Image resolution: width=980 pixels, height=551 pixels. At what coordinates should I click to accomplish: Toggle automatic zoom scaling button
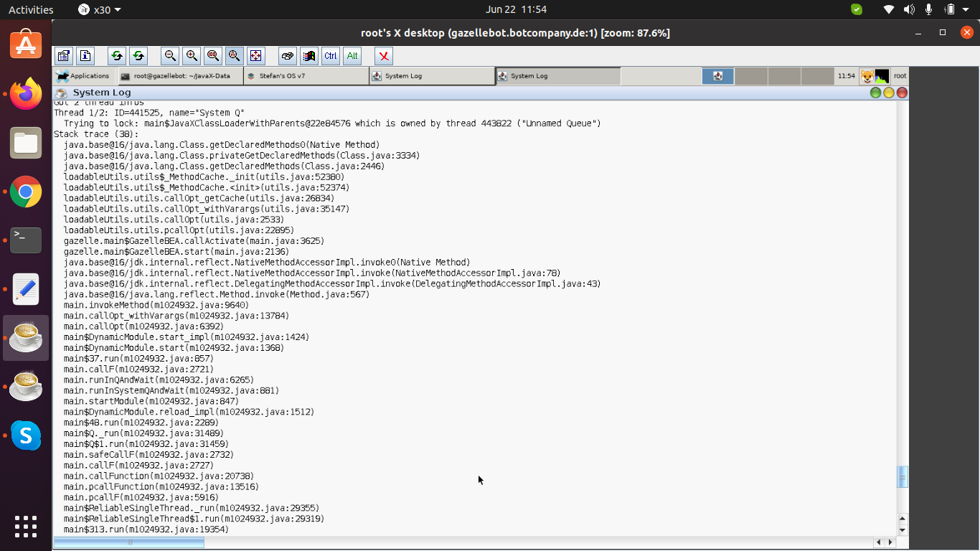pyautogui.click(x=234, y=56)
